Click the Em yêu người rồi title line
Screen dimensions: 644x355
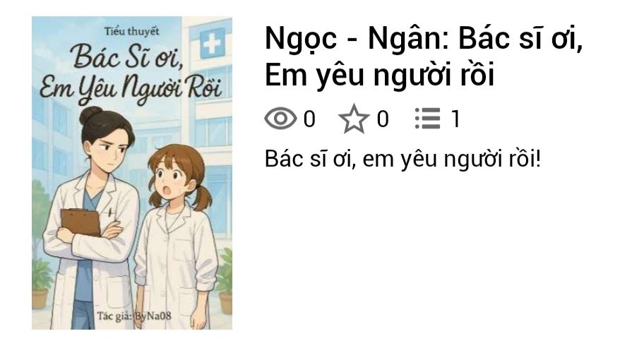(379, 75)
